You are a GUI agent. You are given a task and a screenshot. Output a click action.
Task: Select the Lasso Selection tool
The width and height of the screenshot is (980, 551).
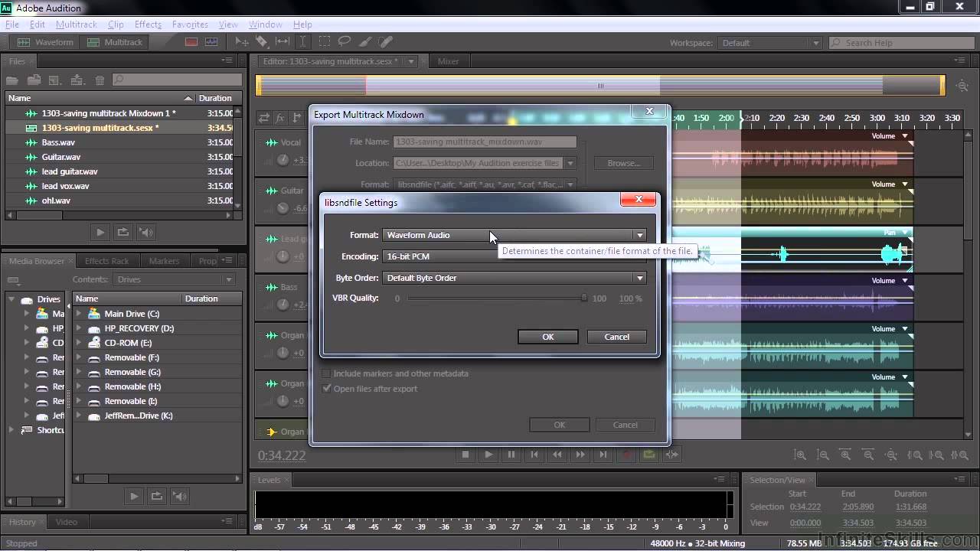(x=345, y=42)
